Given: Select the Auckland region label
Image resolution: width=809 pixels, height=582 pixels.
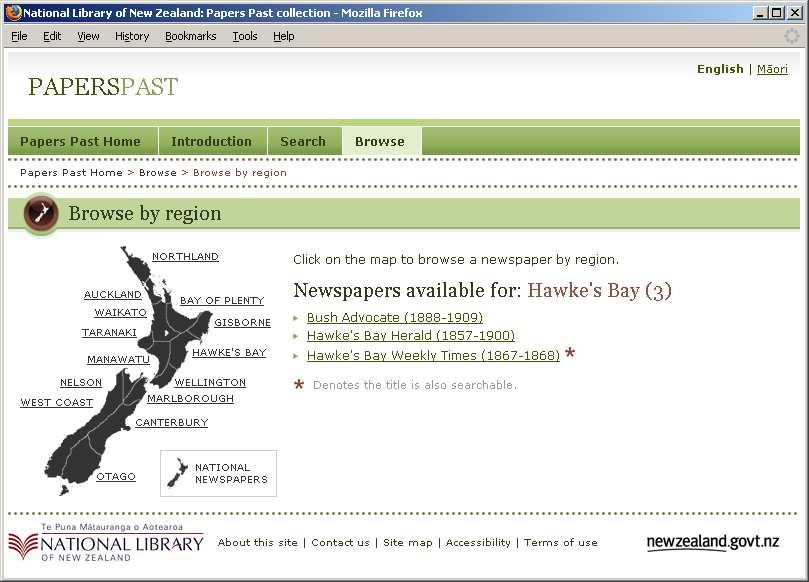Looking at the screenshot, I should [112, 294].
